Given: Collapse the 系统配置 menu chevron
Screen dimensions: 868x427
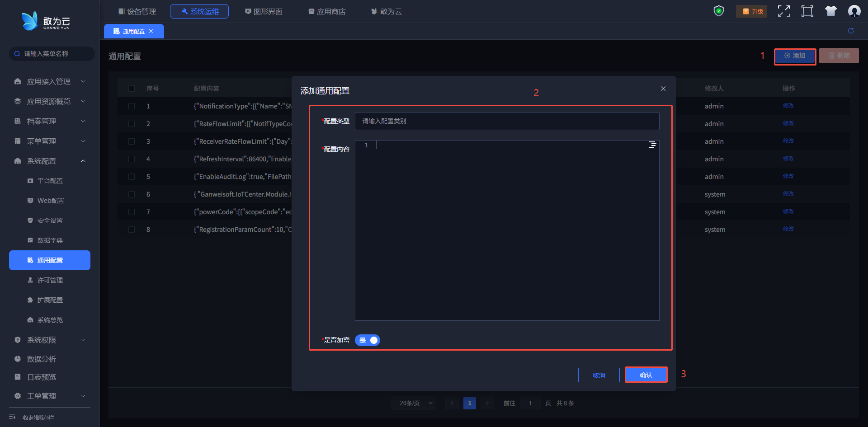Looking at the screenshot, I should pos(83,161).
